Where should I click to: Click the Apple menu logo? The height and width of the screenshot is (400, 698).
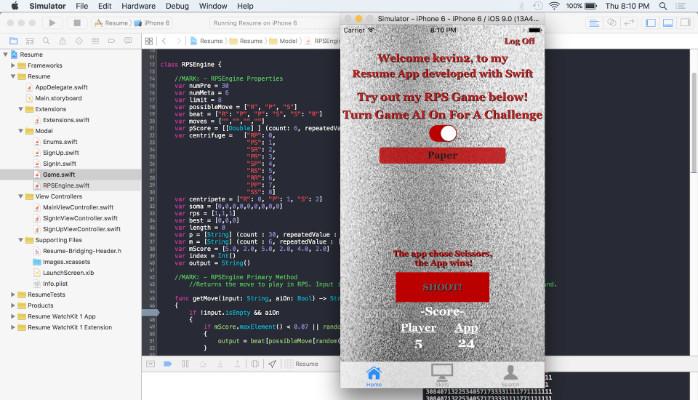coord(15,6)
